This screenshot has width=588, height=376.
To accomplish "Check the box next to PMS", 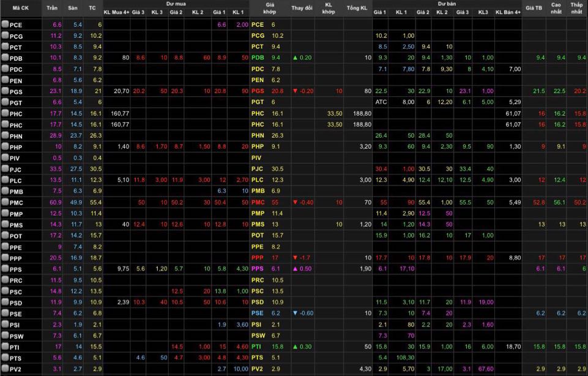I will tap(5, 225).
